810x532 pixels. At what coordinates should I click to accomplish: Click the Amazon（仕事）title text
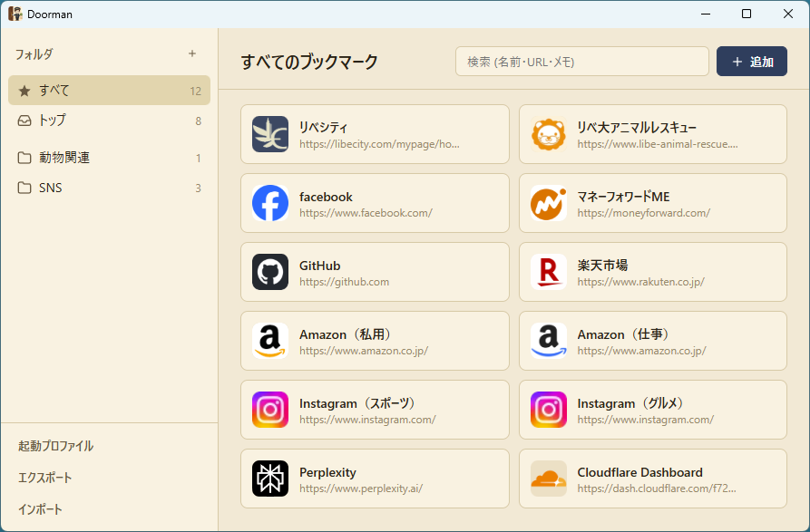click(625, 334)
